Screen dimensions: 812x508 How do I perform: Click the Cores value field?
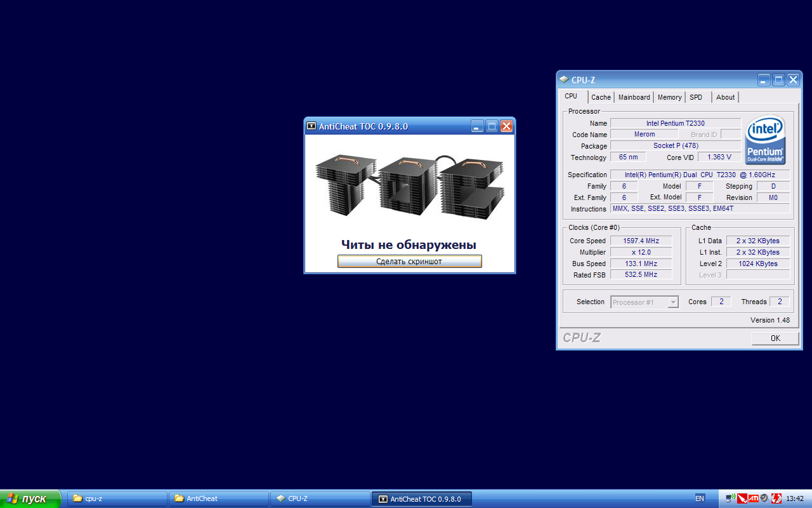(721, 302)
